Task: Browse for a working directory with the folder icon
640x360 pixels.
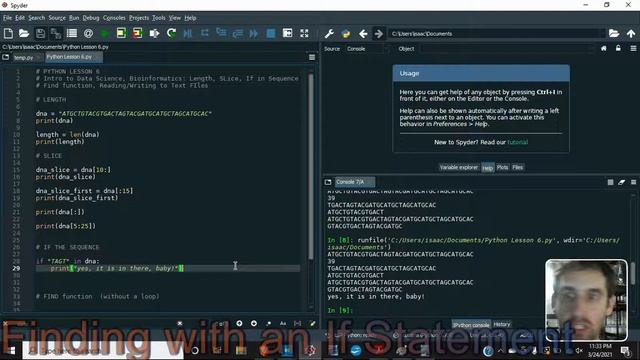Action: pos(614,33)
